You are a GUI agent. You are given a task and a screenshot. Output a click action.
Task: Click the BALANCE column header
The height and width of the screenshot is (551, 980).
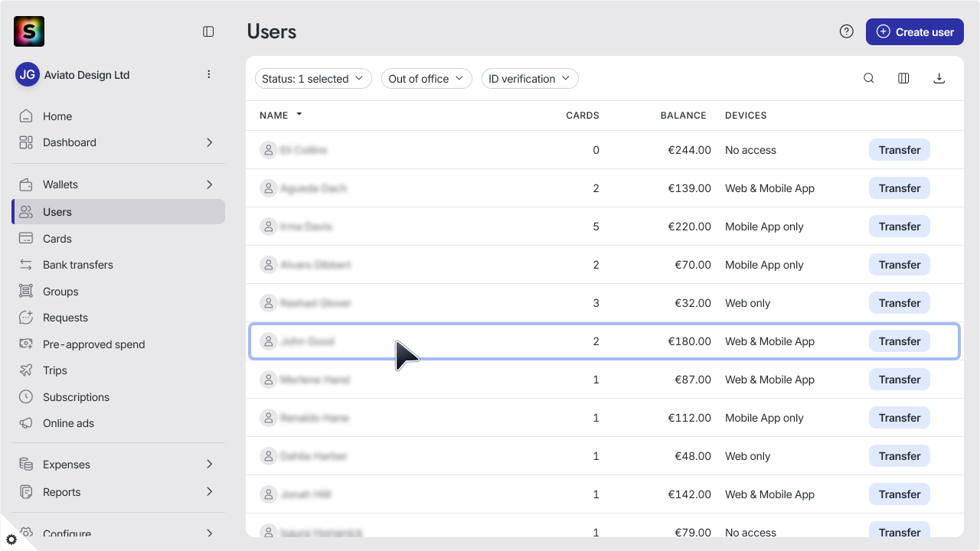[684, 116]
